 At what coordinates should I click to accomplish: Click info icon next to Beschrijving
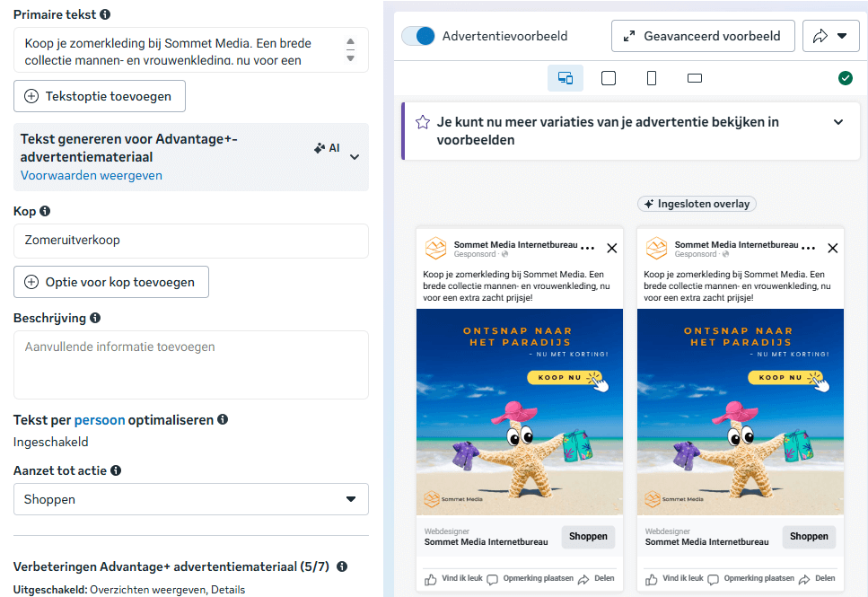[x=95, y=318]
